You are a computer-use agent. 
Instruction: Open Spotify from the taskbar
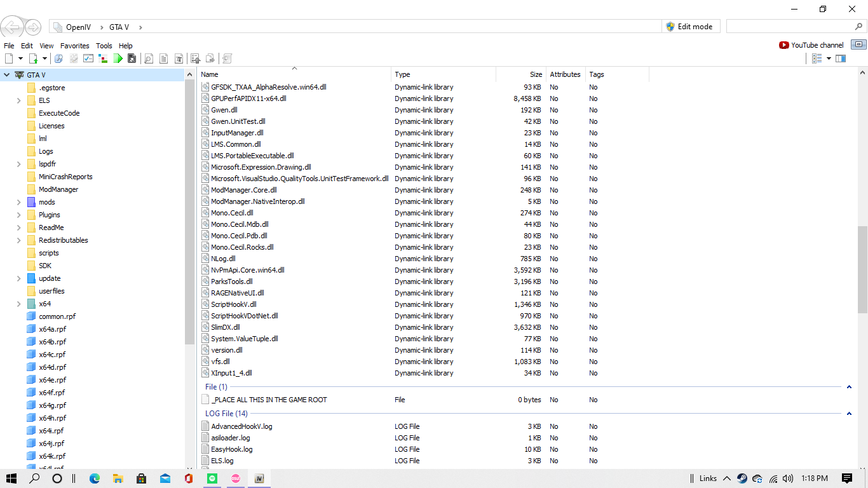pyautogui.click(x=212, y=478)
